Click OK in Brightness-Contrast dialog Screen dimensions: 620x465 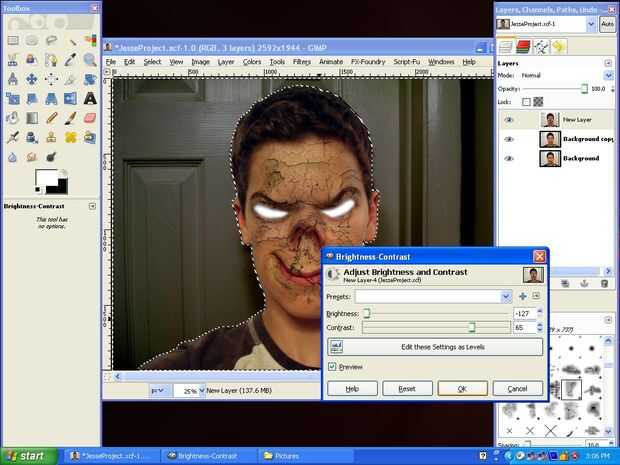pos(463,389)
